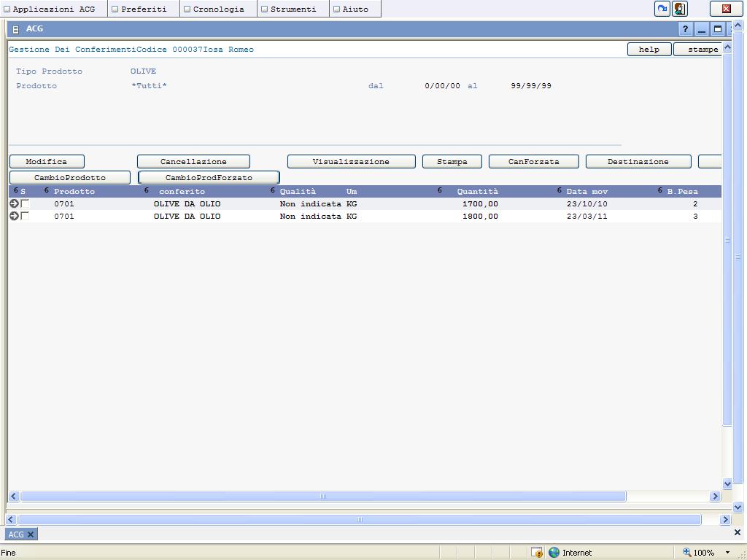Click the up arrow next to the stampe button
The width and height of the screenshot is (747, 560).
727,47
